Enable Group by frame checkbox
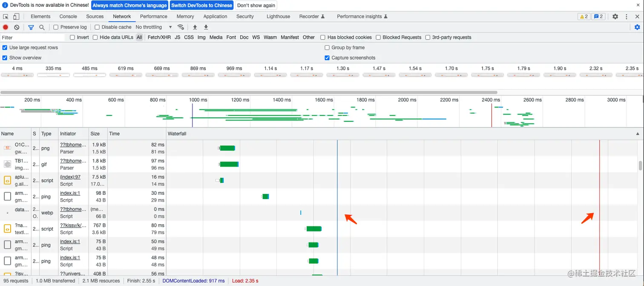Screen dimensions: 644x286 (x=327, y=48)
